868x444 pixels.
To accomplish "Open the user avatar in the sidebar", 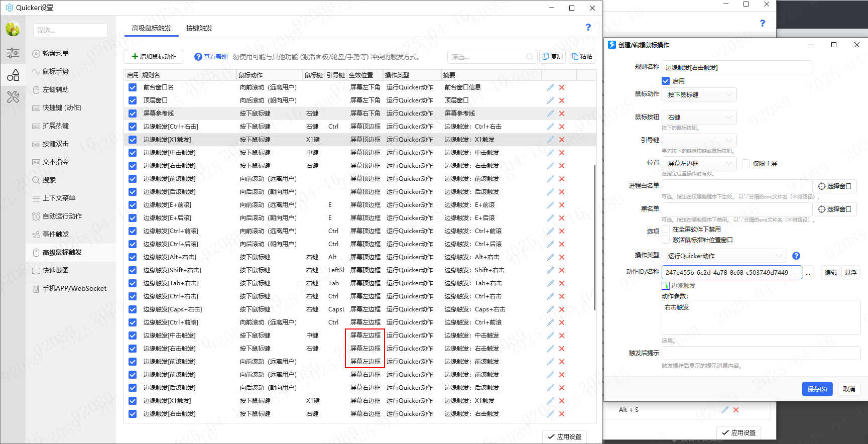I will [13, 29].
